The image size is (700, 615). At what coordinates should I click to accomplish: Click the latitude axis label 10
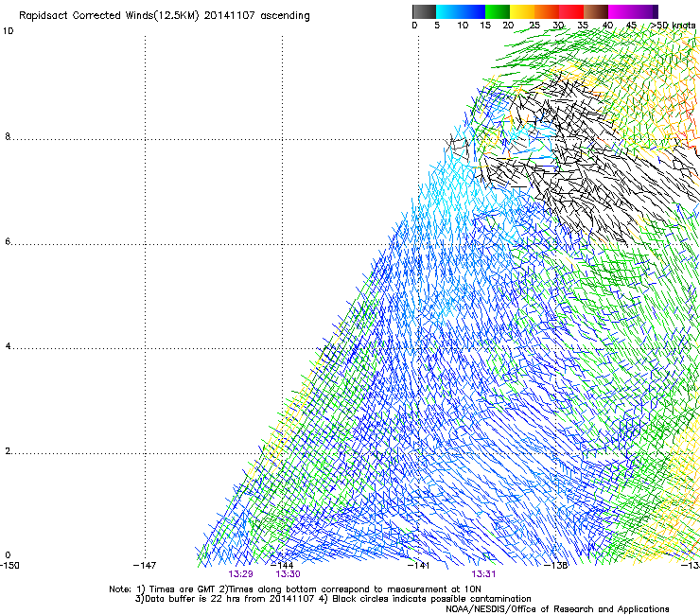pyautogui.click(x=8, y=31)
